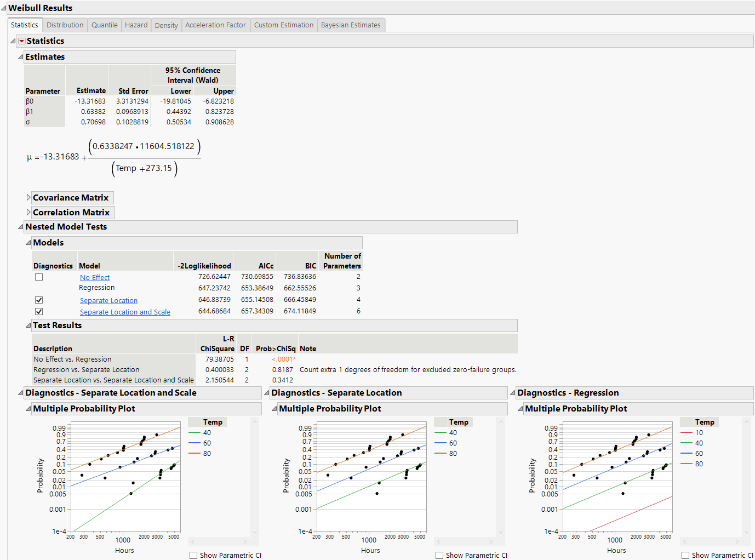This screenshot has width=755, height=560.
Task: Collapse the Nested Model Tests section
Action: (x=20, y=226)
